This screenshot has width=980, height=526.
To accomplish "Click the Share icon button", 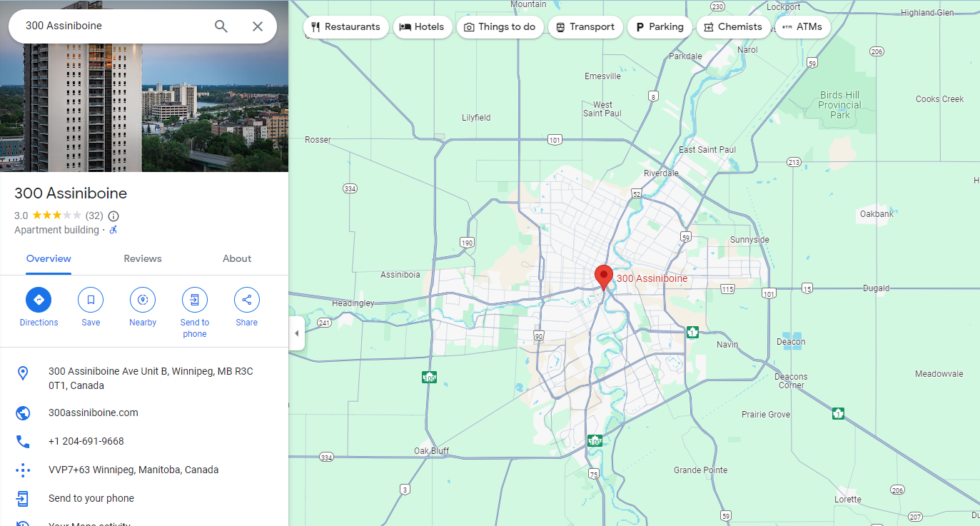I will click(x=246, y=300).
